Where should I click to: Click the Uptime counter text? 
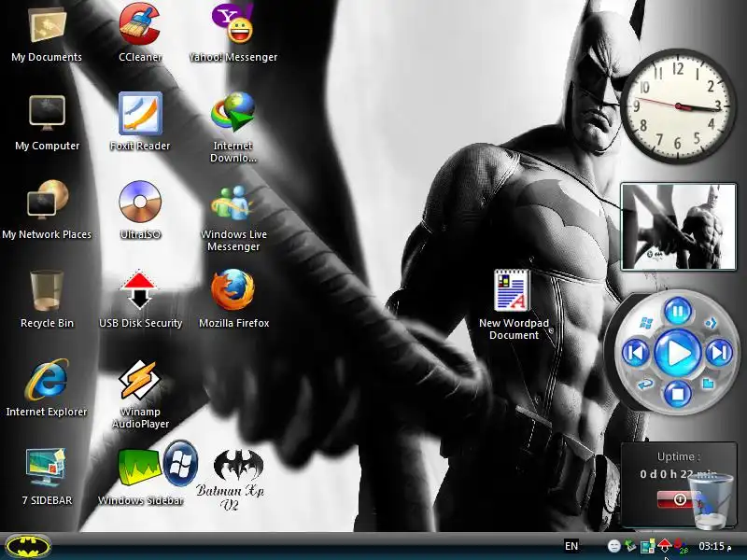point(679,474)
